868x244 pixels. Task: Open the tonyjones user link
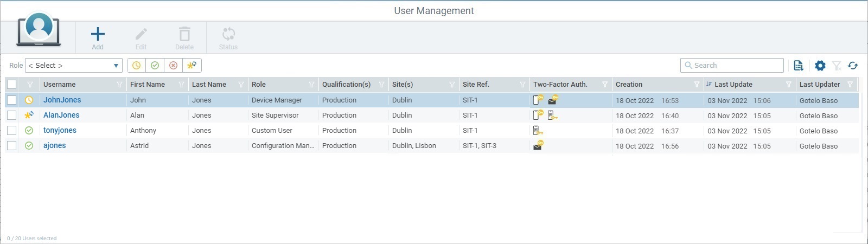60,130
